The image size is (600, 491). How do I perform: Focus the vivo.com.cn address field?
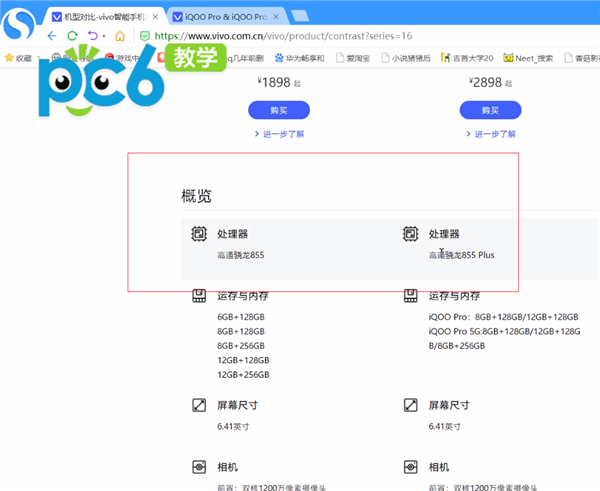tap(283, 36)
